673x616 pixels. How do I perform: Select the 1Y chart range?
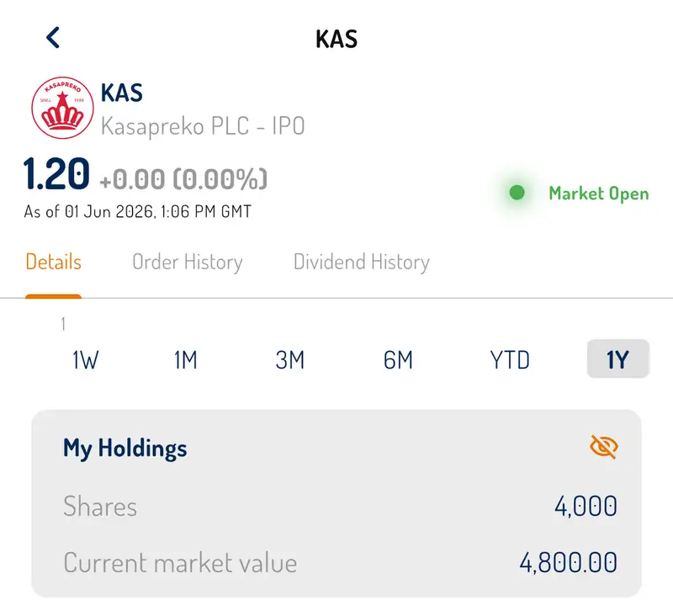click(617, 359)
